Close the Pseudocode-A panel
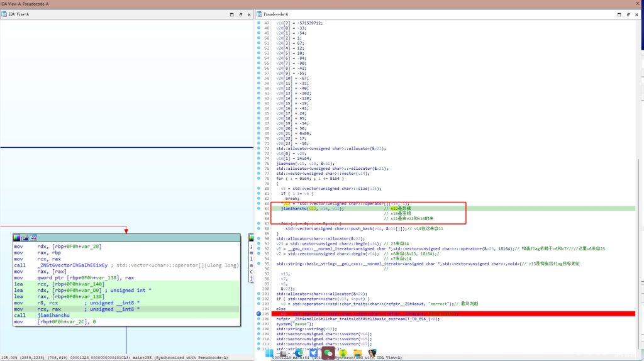Viewport: 644px width, 361px height. click(x=636, y=14)
